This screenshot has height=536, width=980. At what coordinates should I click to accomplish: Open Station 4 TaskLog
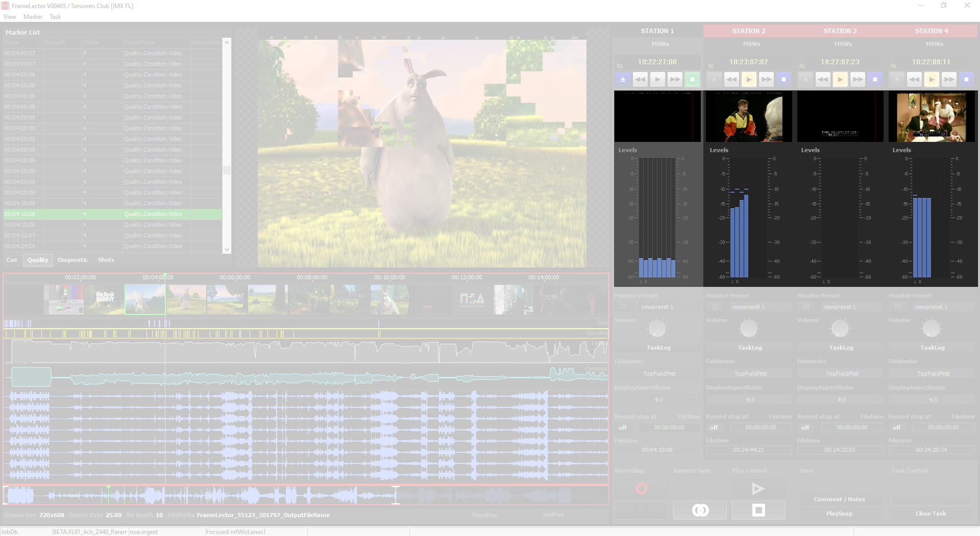(933, 348)
